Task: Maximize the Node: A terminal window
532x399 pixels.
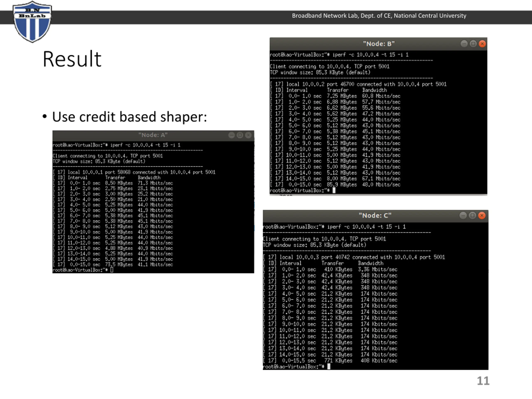Action: [x=240, y=135]
